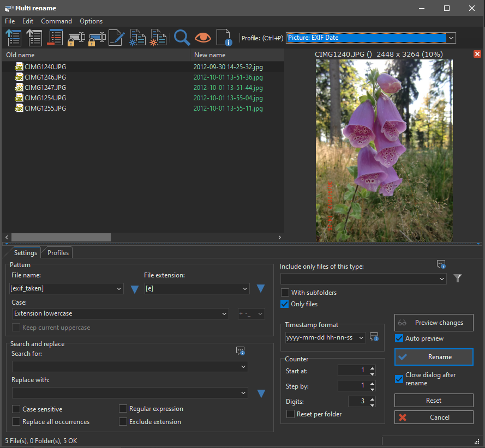Open the Command menu
The height and width of the screenshot is (448, 485).
56,21
